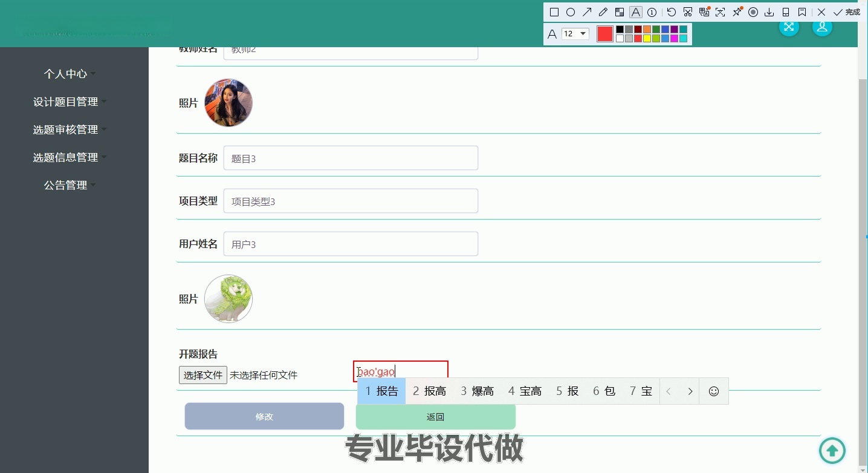This screenshot has width=868, height=473.
Task: Choose IME candidate 2 报高
Action: pos(429,391)
